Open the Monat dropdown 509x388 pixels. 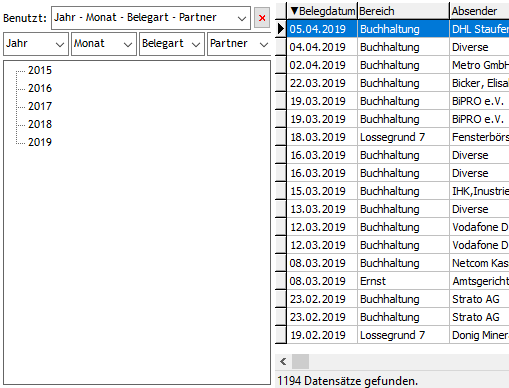pyautogui.click(x=128, y=44)
